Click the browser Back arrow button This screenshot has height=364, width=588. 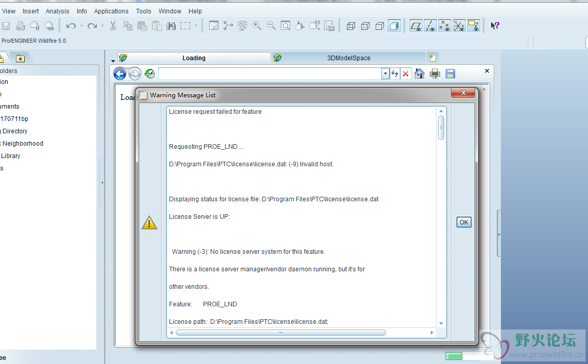pyautogui.click(x=120, y=74)
